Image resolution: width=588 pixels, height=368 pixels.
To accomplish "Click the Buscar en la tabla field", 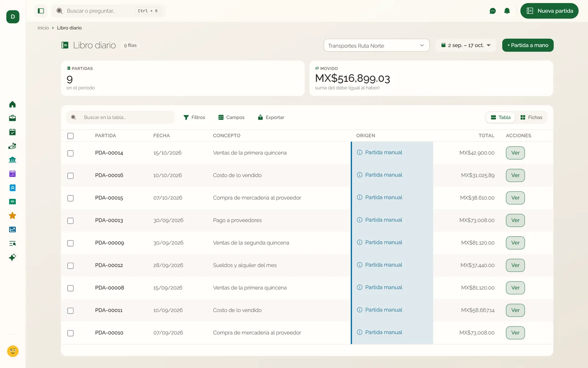I will tap(121, 117).
